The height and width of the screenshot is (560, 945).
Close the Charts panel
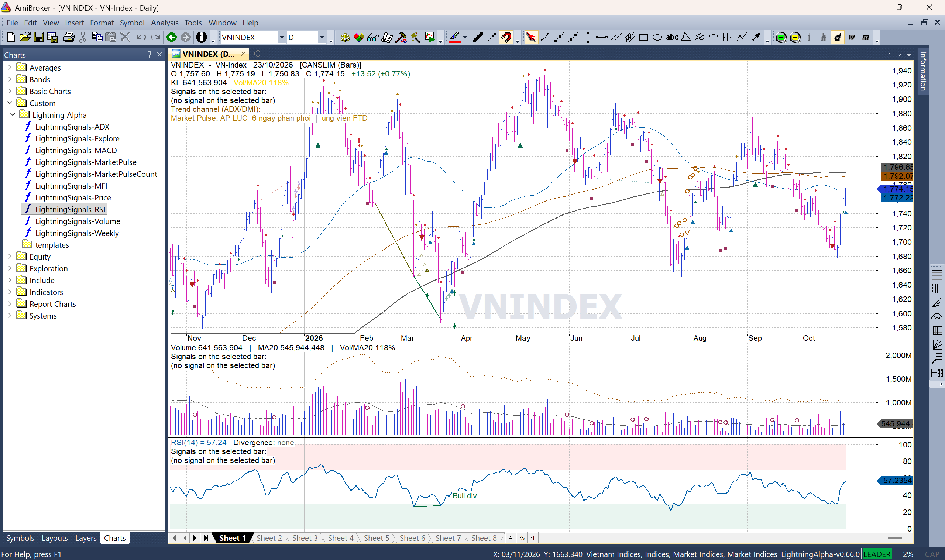[x=159, y=55]
